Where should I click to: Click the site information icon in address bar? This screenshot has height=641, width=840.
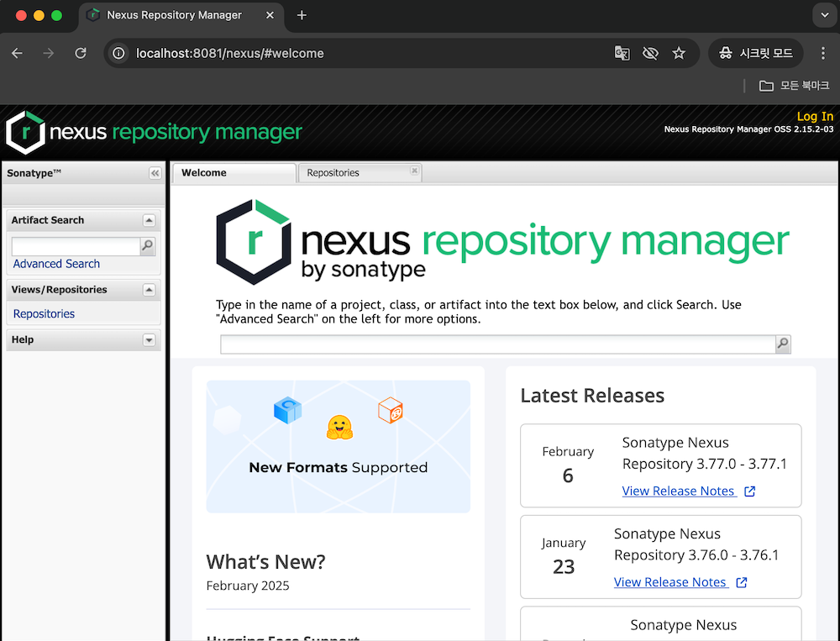(120, 53)
